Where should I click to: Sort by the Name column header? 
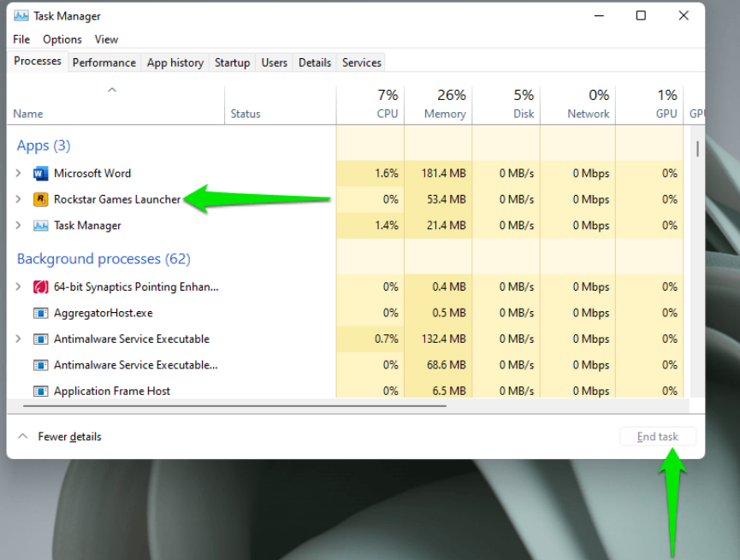[115, 105]
